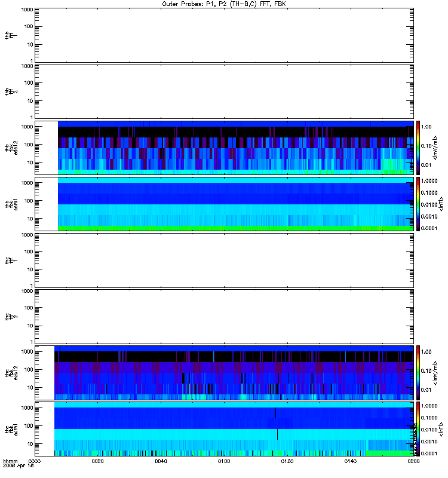The image size is (448, 478).
Task: Click the "0000" time axis label
Action: pyautogui.click(x=35, y=461)
